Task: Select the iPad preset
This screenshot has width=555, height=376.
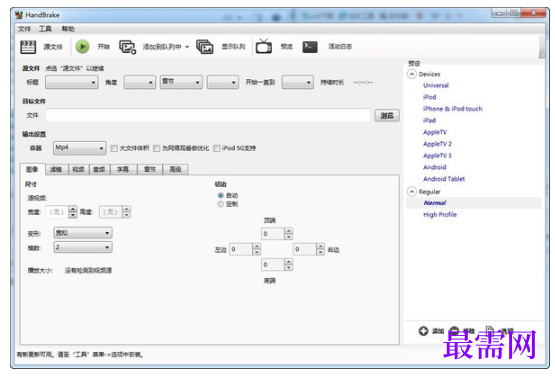Action: 429,120
